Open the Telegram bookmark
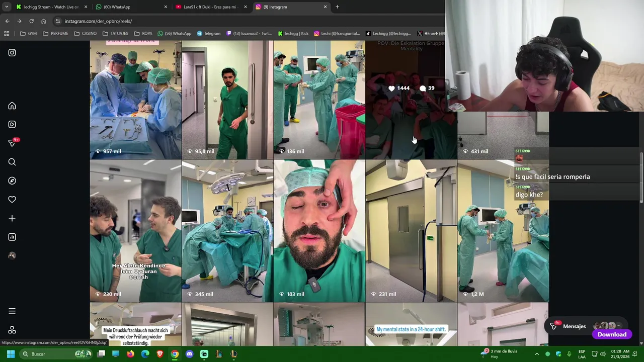 click(208, 34)
